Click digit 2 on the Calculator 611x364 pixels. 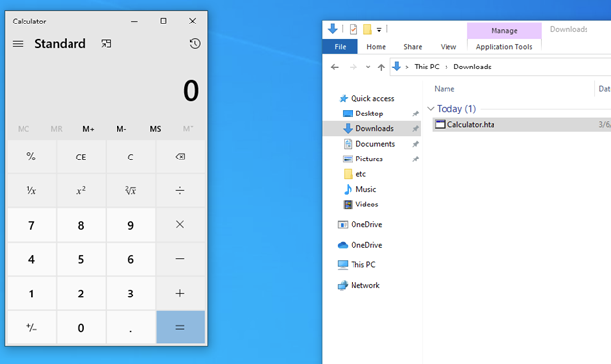(x=81, y=294)
